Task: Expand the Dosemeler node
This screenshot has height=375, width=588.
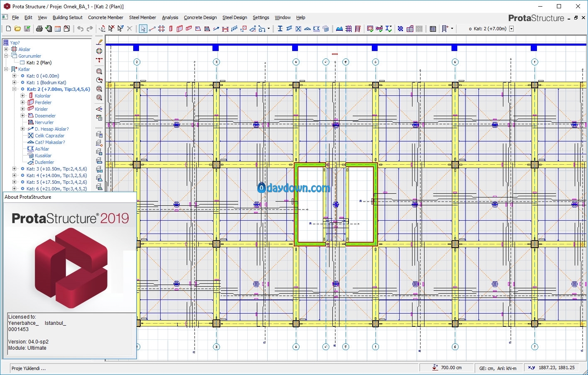Action: 23,116
